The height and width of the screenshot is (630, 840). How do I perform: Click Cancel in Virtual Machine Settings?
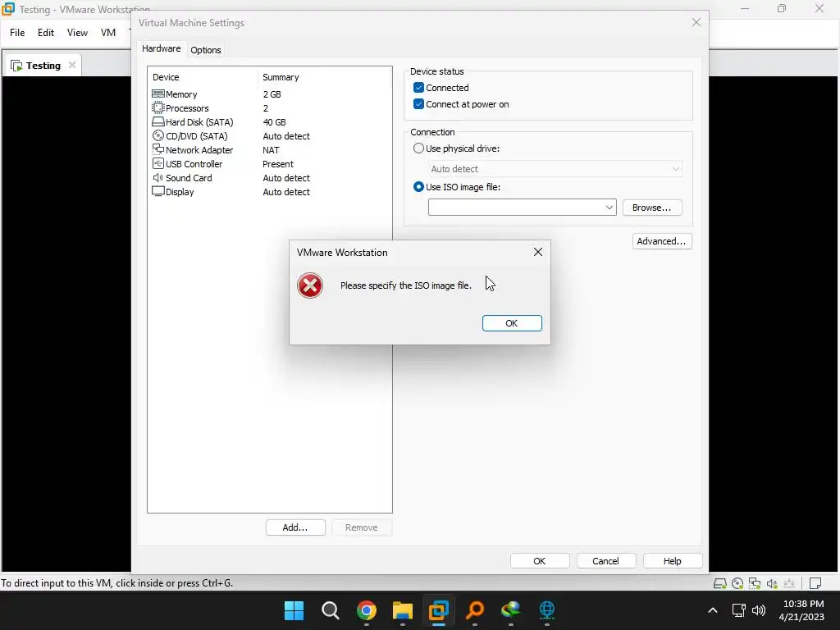coord(606,561)
